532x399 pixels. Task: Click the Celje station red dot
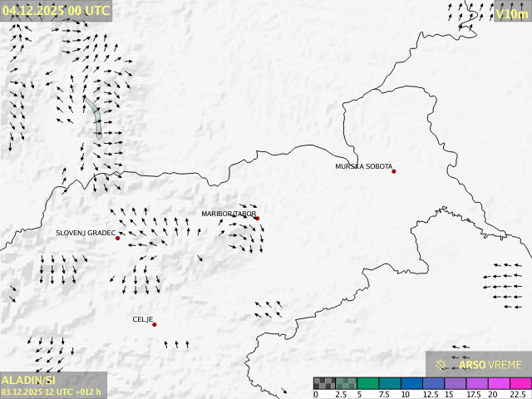pos(154,324)
